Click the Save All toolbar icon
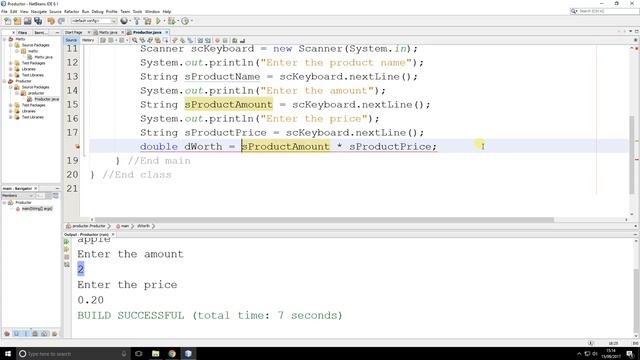Viewport: 640px width, 360px height. 38,21
